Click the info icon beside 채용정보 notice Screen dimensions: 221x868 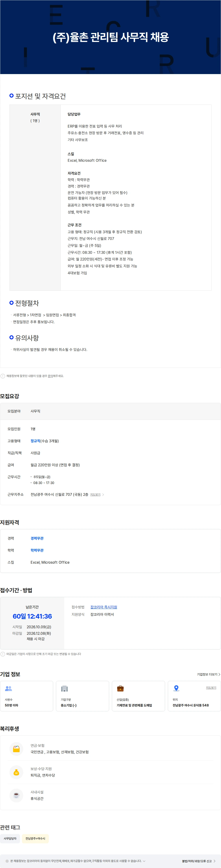coord(3,376)
